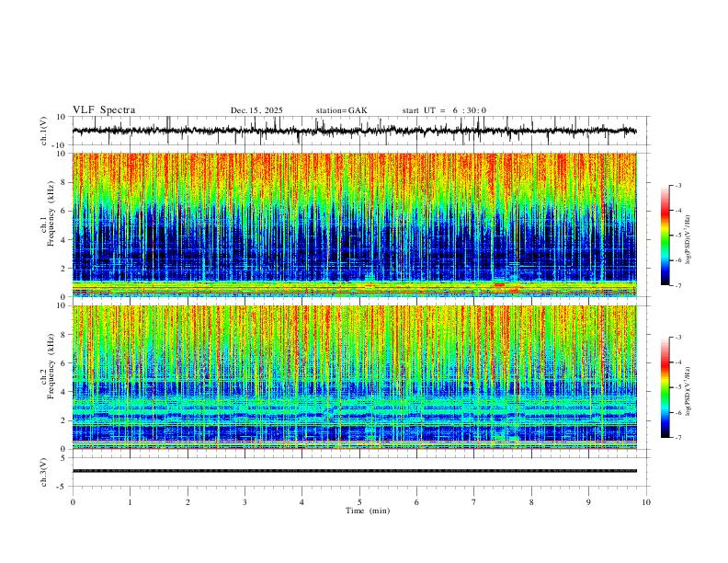This screenshot has height=563, width=728.
Task: Click the 'ch.3(V)' axis label
Action: (x=44, y=472)
